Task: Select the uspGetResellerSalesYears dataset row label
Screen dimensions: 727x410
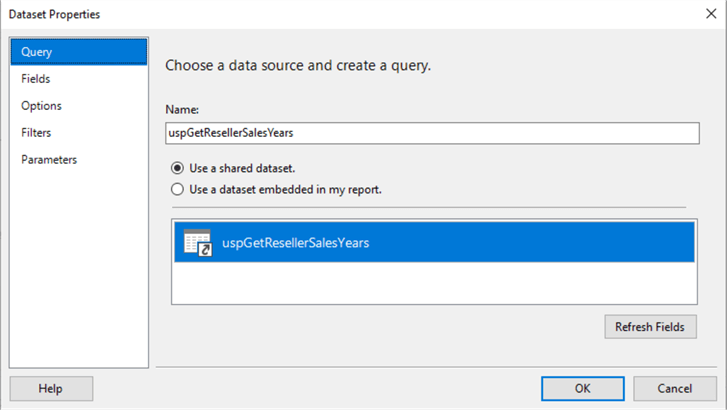Action: click(x=295, y=243)
